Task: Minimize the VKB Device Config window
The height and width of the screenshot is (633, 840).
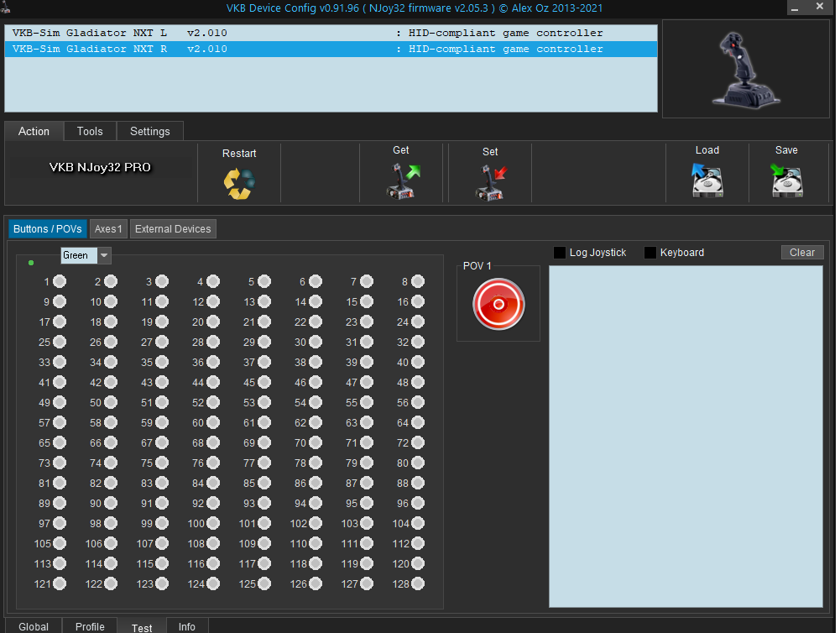Action: 795,8
